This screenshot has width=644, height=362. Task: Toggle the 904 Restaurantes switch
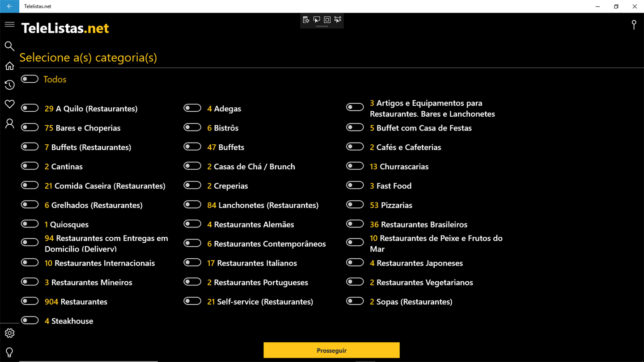click(x=30, y=301)
